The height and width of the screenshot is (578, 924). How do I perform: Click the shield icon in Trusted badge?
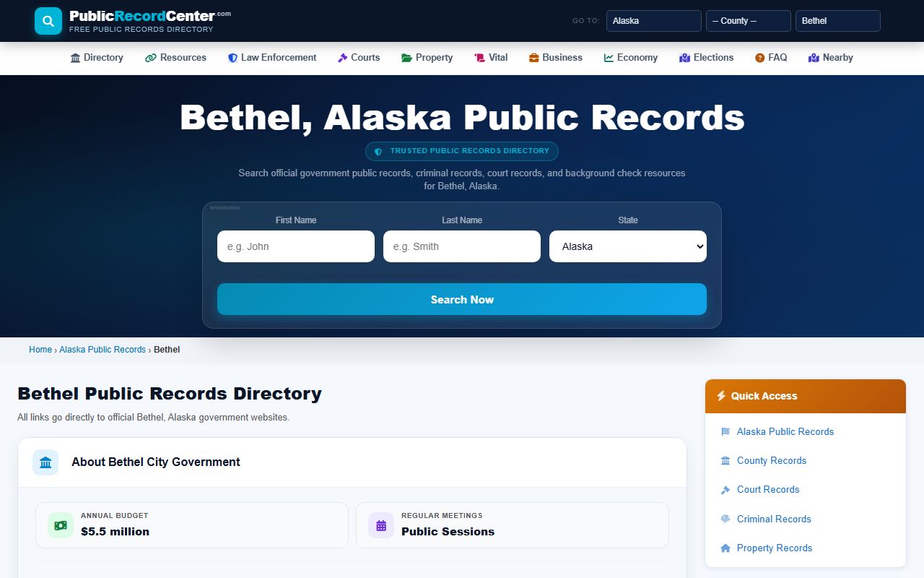coord(378,152)
